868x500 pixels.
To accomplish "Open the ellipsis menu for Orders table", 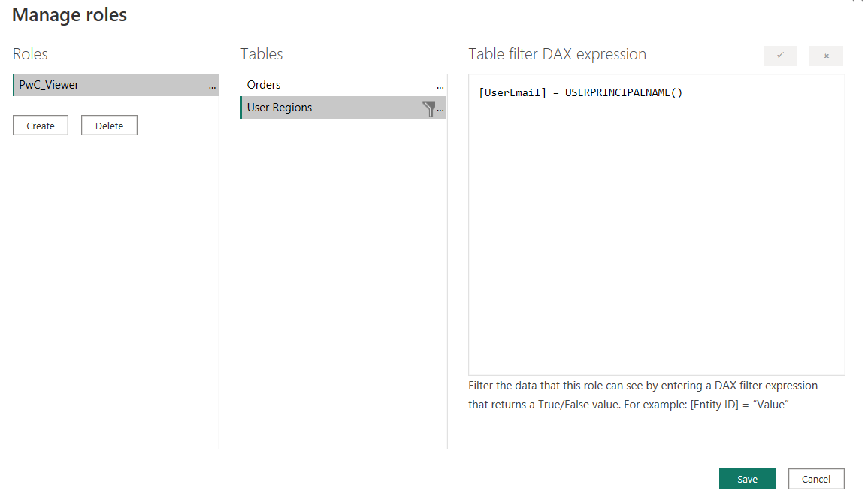I will tap(440, 86).
